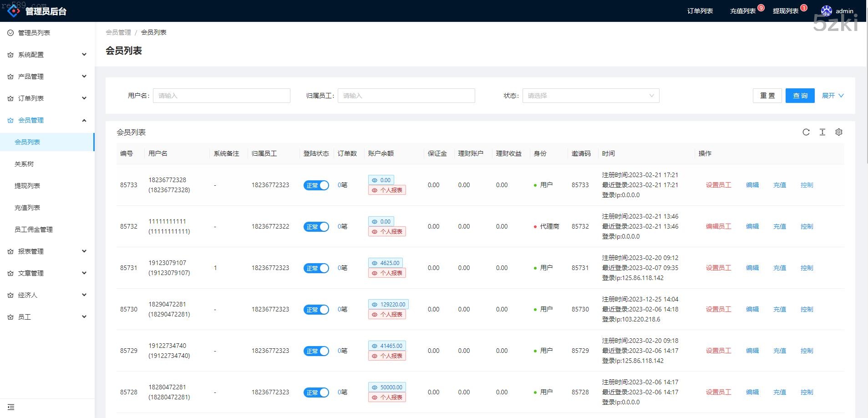Open the table density (row height) icon

822,132
